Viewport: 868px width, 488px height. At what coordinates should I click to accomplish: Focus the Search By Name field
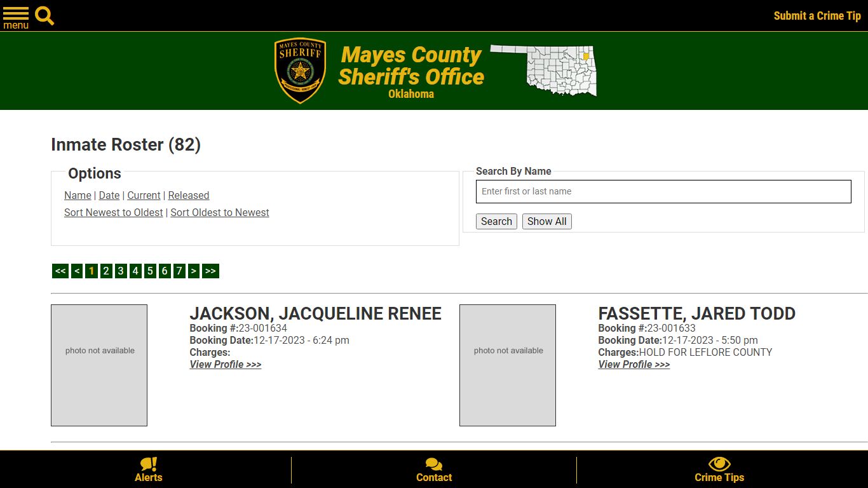tap(663, 191)
